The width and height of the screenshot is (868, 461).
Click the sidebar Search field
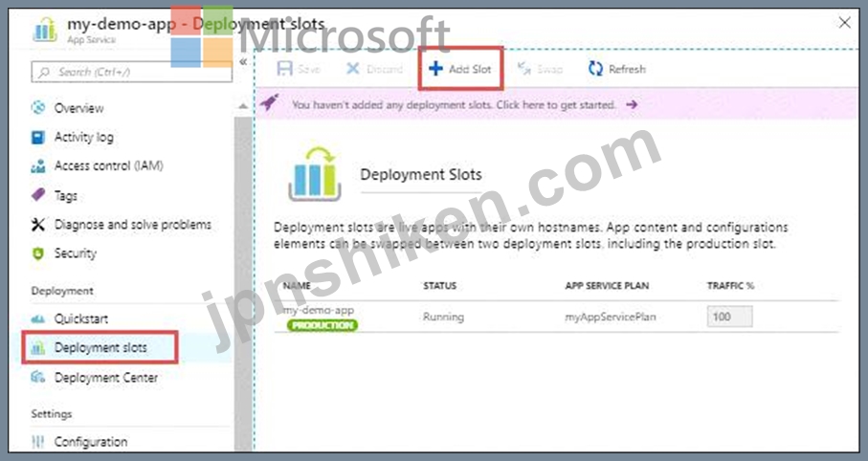click(132, 72)
